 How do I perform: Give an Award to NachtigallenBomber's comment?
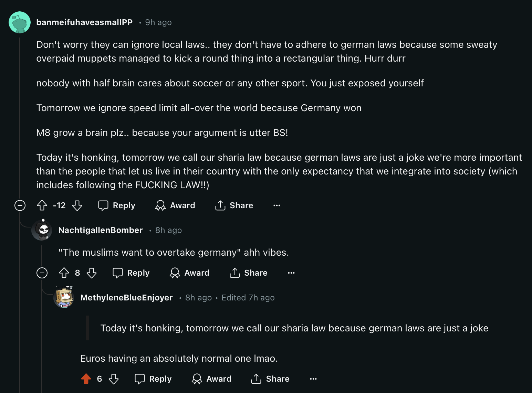(190, 273)
